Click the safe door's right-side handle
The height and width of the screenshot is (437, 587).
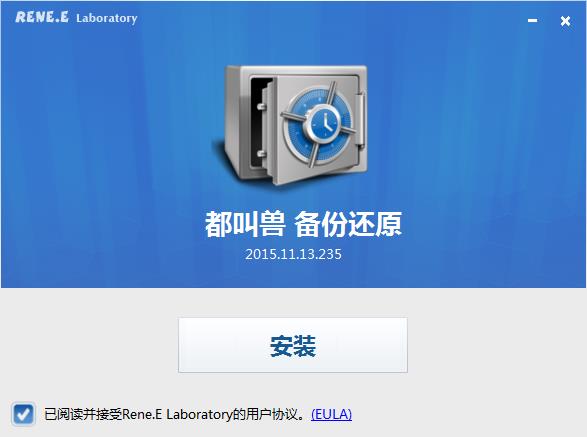click(360, 119)
